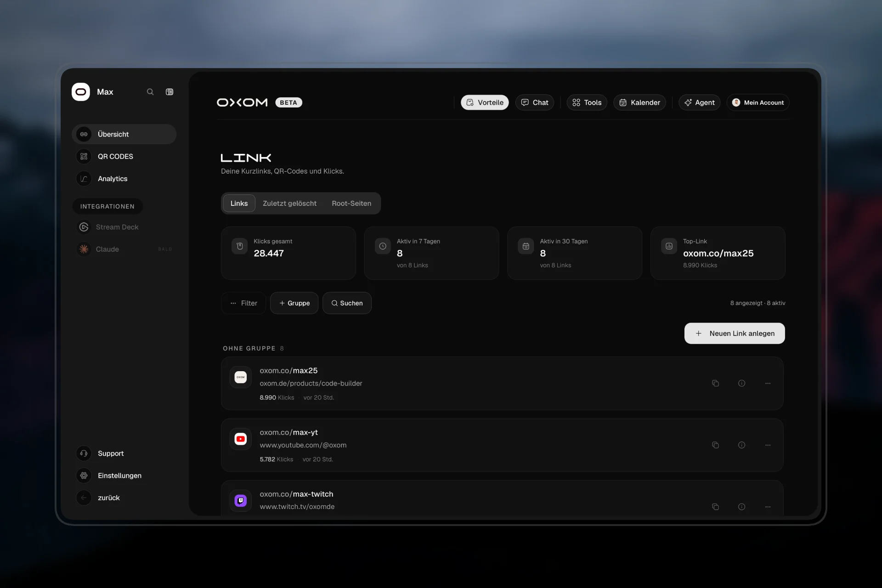Click the Klicks gesamt mouse icon

click(239, 246)
